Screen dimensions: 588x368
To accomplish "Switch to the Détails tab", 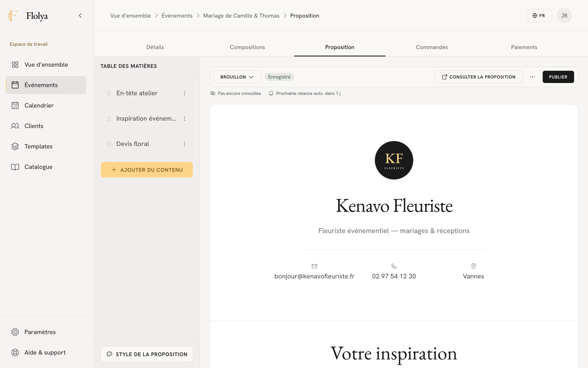I will pos(155,47).
